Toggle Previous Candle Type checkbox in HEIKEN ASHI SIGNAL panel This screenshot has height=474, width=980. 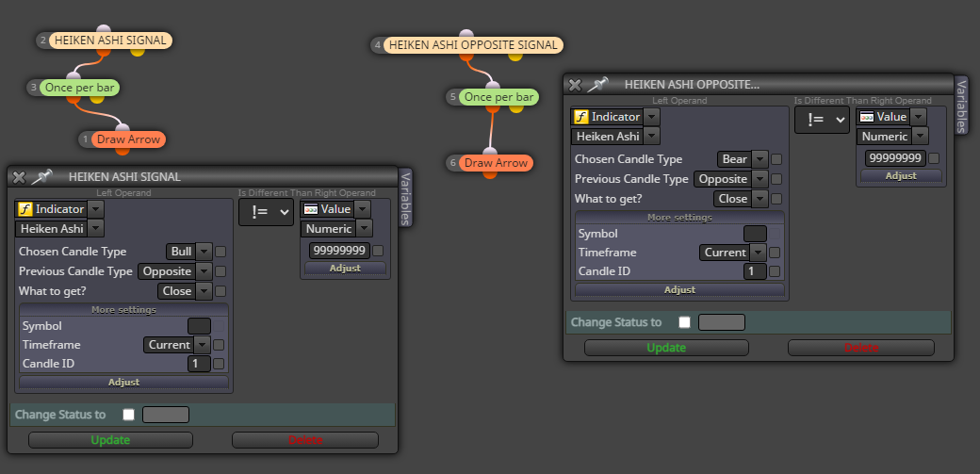(220, 271)
